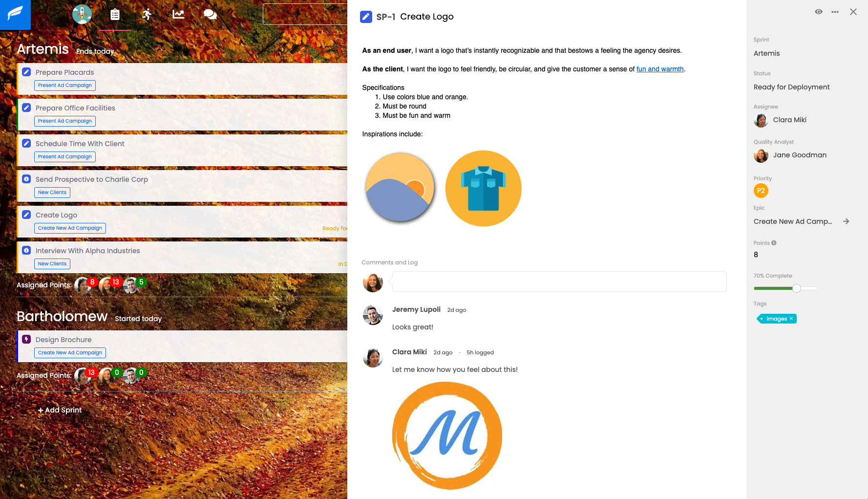Image resolution: width=868 pixels, height=499 pixels.
Task: Toggle the watch eye icon
Action: [x=819, y=12]
